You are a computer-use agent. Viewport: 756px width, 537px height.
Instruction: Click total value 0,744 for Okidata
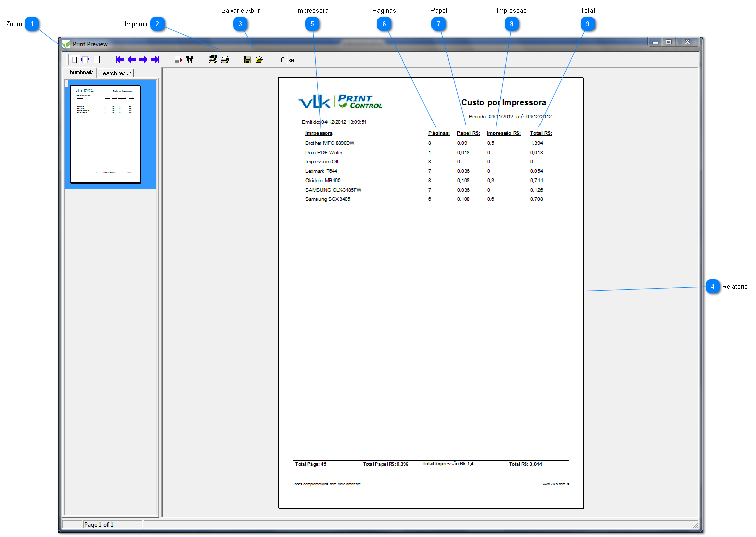pos(536,181)
